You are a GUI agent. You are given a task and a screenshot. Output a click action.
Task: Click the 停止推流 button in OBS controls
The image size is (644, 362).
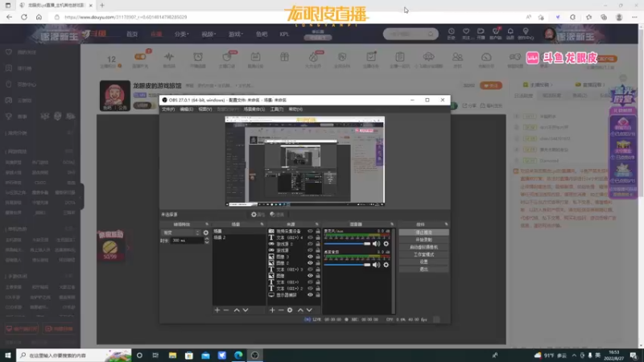424,232
